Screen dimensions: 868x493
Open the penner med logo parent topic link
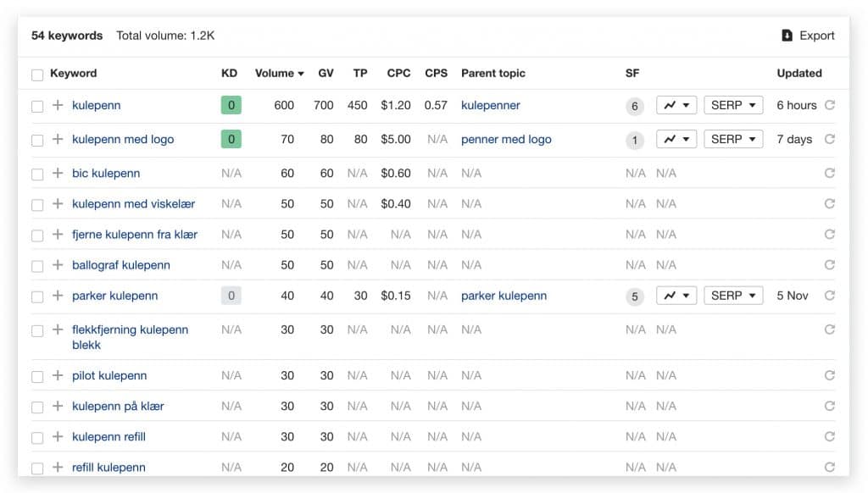[506, 140]
